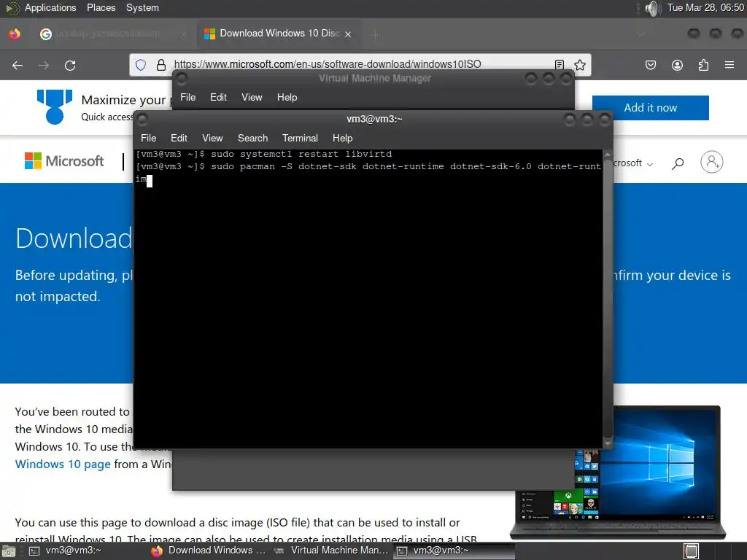Viewport: 747px width, 560px height.
Task: Click the Firefox logo icon in the browser tab bar
Action: tap(15, 34)
